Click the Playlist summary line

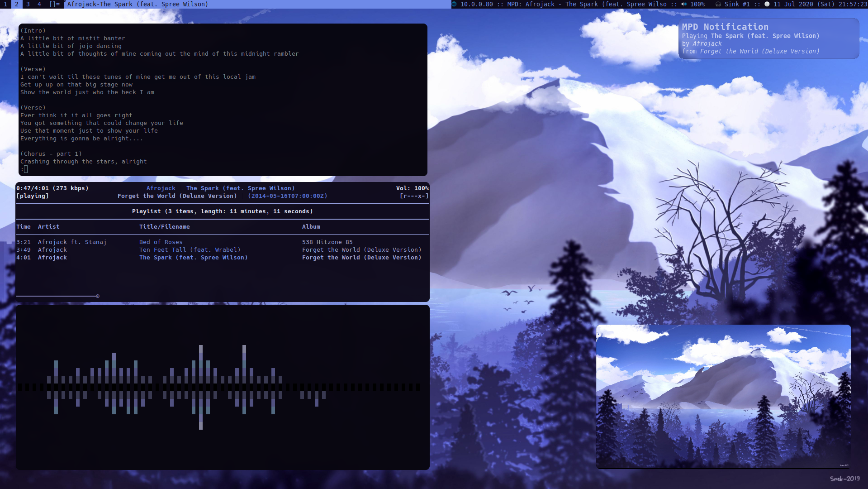222,211
